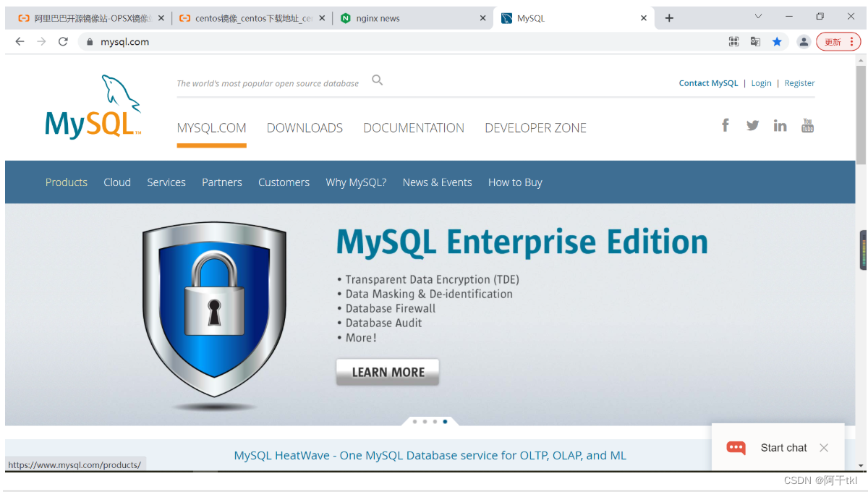The width and height of the screenshot is (868, 492).
Task: Open the Chrome profile avatar icon
Action: [804, 41]
